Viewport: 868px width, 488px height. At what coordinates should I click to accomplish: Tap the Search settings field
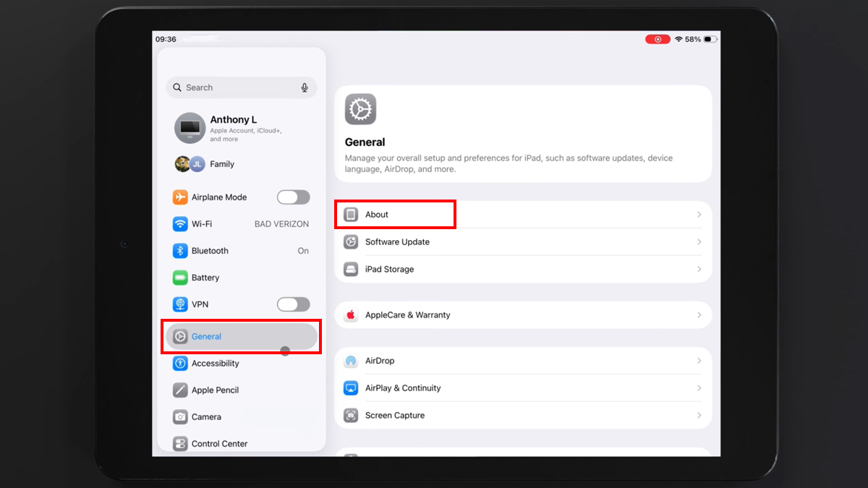point(242,87)
